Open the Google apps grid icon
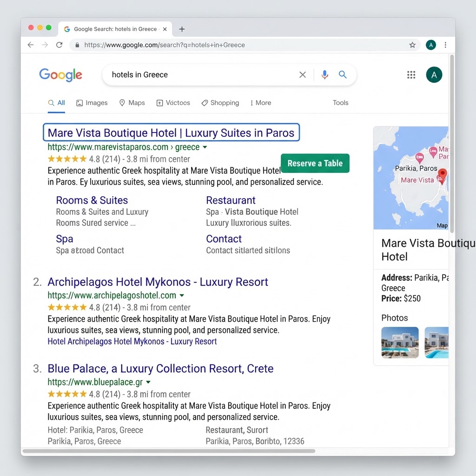This screenshot has height=476, width=476. pyautogui.click(x=411, y=75)
